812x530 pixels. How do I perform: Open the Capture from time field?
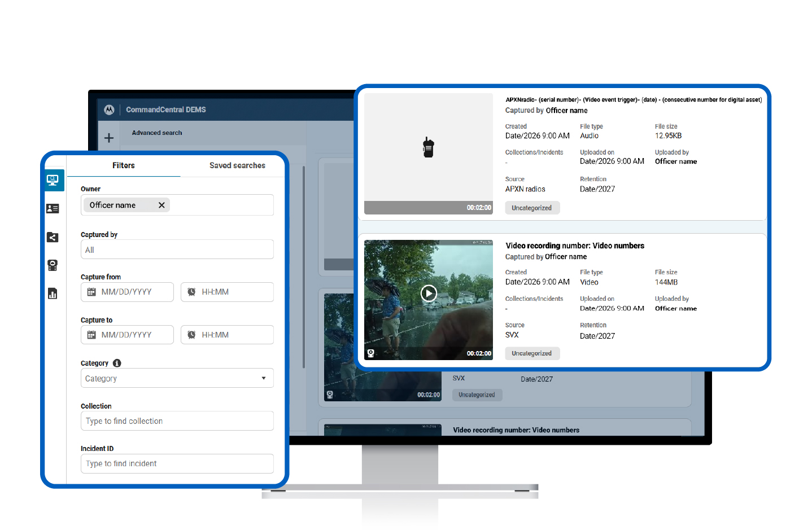point(227,292)
